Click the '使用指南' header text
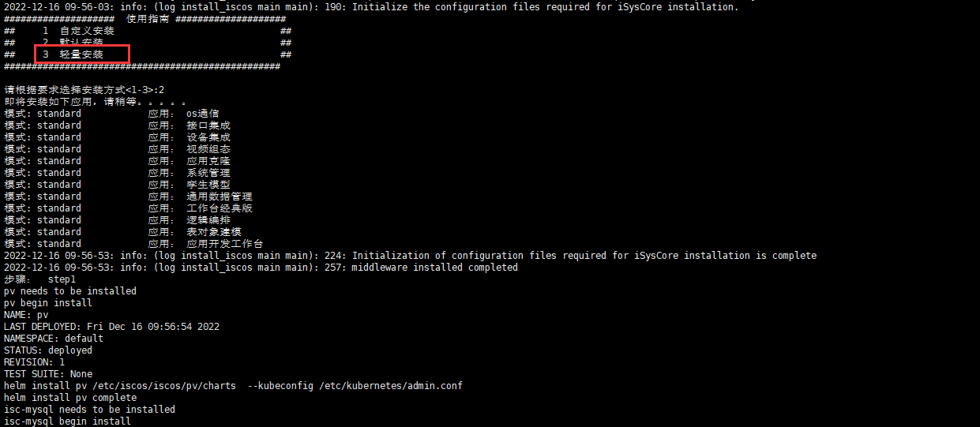 pos(148,19)
